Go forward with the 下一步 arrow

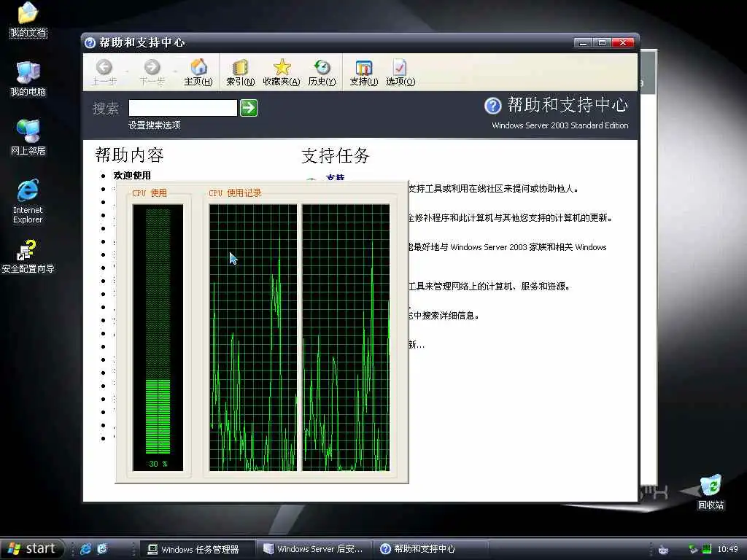tap(152, 72)
